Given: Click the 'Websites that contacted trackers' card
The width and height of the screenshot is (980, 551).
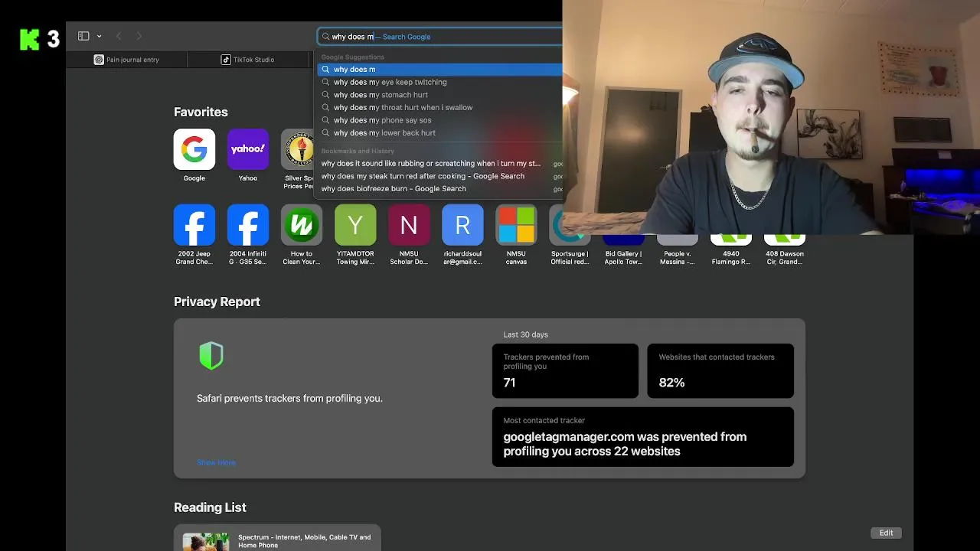Looking at the screenshot, I should coord(720,370).
